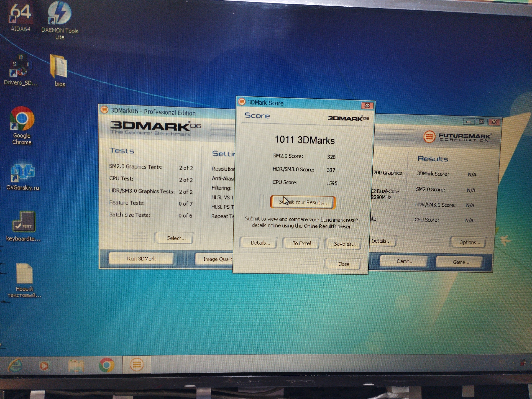The image size is (532, 399).
Task: Close the 3DMark Score dialog with X
Action: pyautogui.click(x=367, y=106)
